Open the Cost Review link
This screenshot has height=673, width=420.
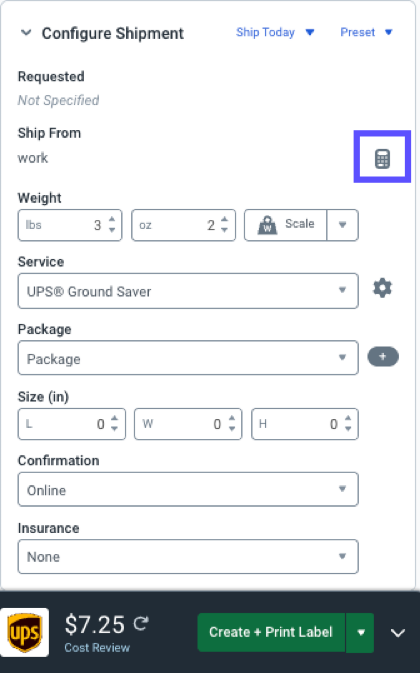pyautogui.click(x=97, y=648)
